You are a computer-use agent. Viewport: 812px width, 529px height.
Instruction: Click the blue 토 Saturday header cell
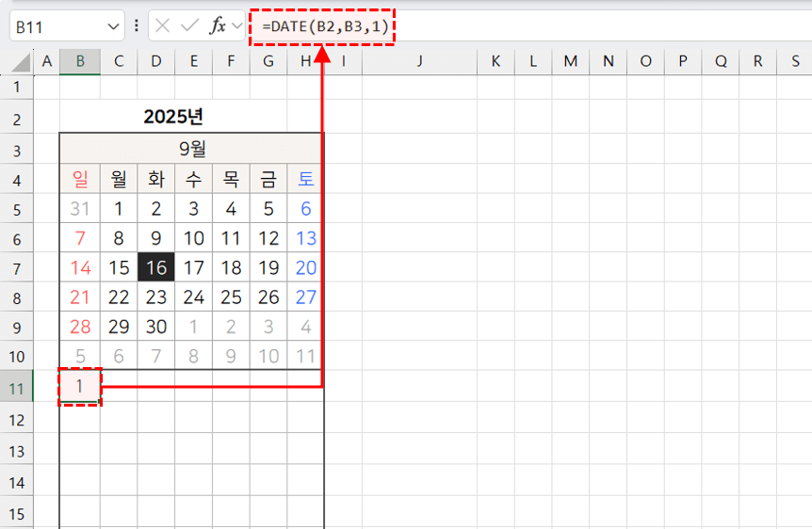click(x=306, y=179)
